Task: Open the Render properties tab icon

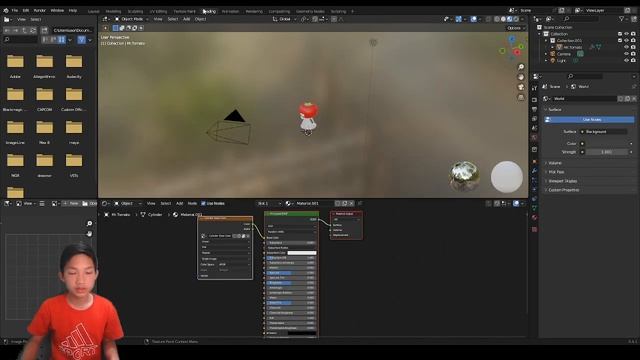Action: (x=534, y=100)
